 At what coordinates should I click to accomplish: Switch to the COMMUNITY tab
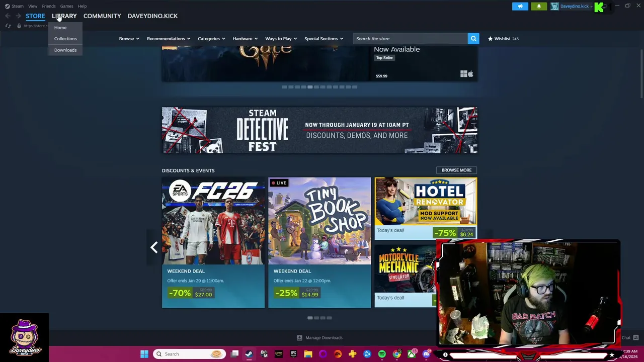[102, 16]
